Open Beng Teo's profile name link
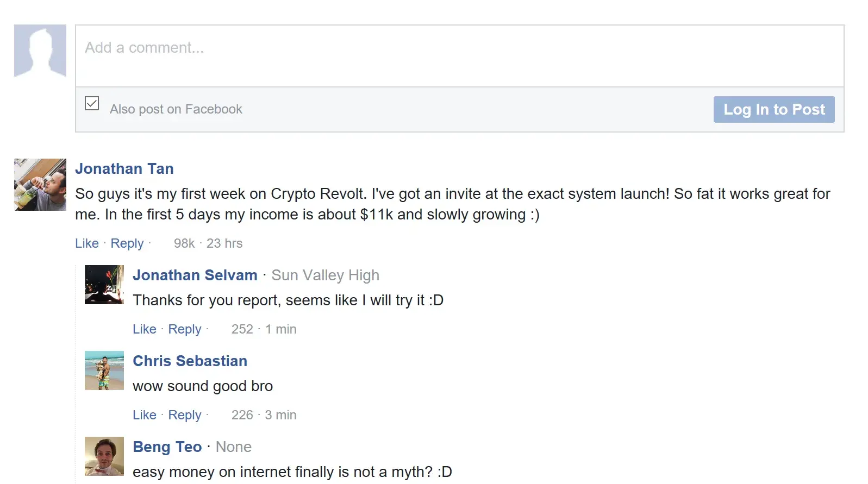The width and height of the screenshot is (868, 484). coord(167,447)
